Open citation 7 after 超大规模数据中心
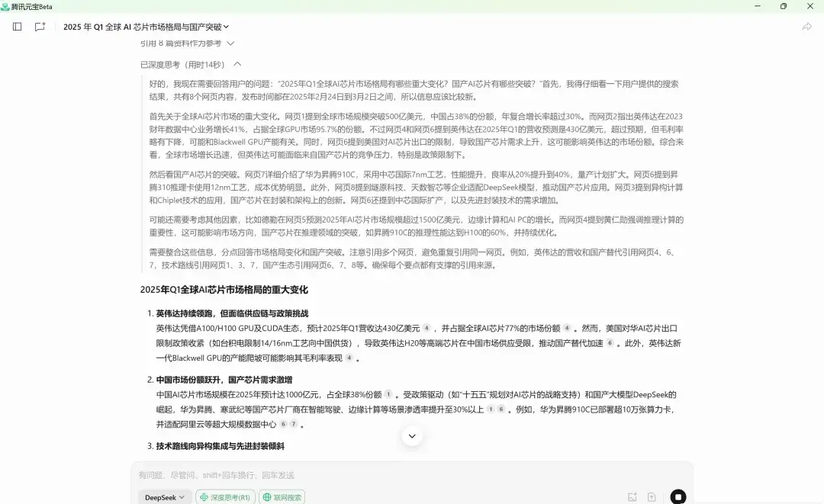Viewport: 824px width, 504px height. (x=294, y=424)
